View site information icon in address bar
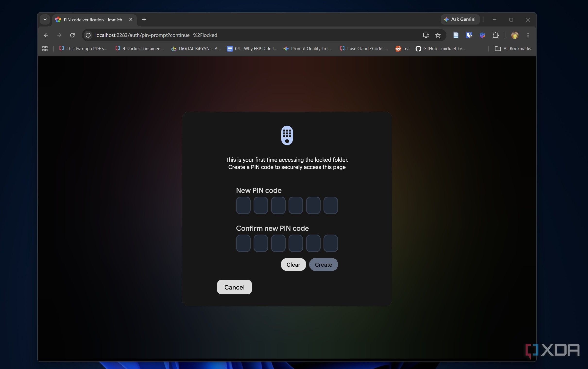 (x=88, y=35)
